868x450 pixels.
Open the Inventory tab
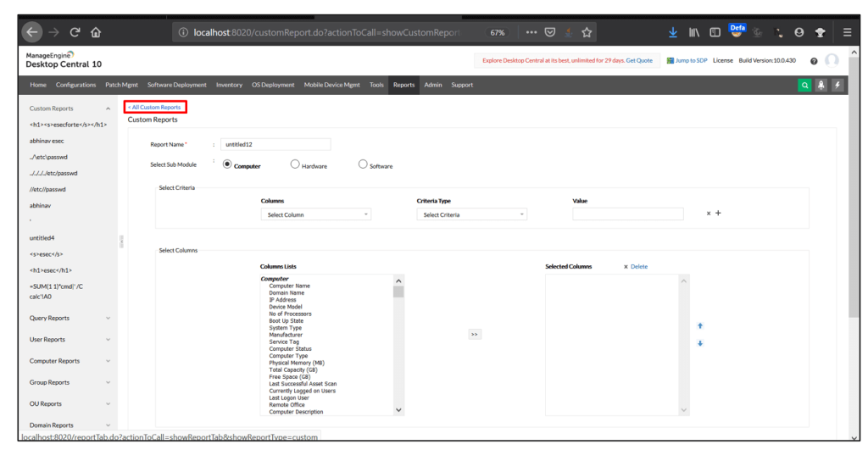[x=229, y=85]
